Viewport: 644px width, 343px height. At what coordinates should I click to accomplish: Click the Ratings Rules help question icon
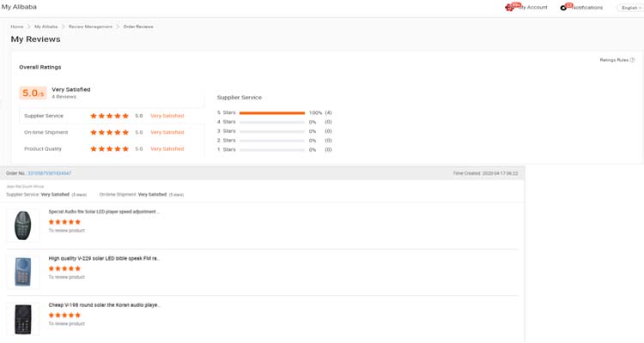point(633,60)
